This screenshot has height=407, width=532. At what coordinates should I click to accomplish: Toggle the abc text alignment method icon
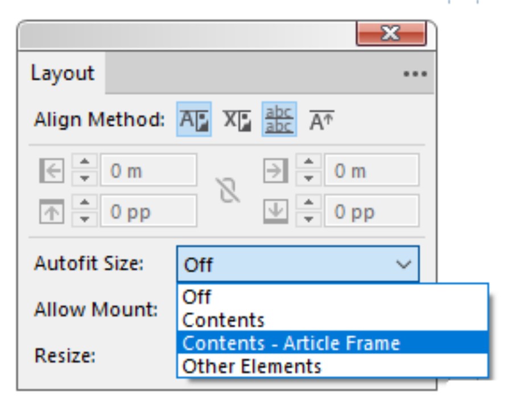coord(279,119)
